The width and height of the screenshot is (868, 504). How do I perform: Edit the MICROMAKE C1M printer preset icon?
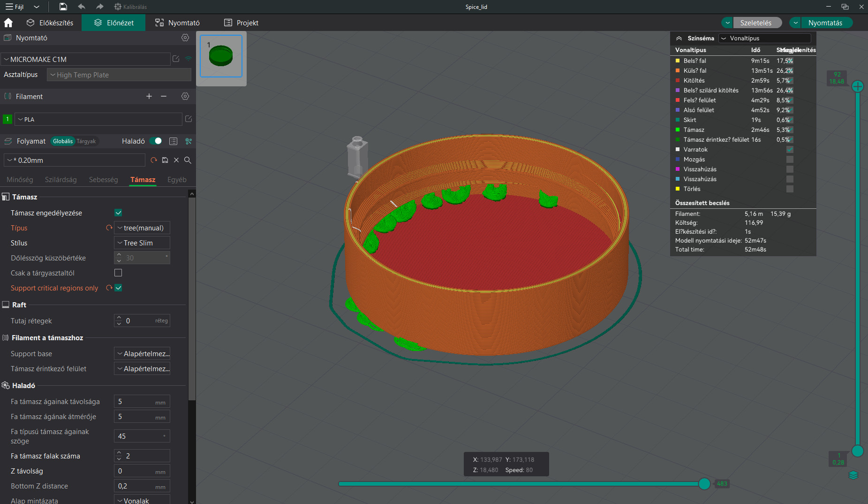coord(176,59)
